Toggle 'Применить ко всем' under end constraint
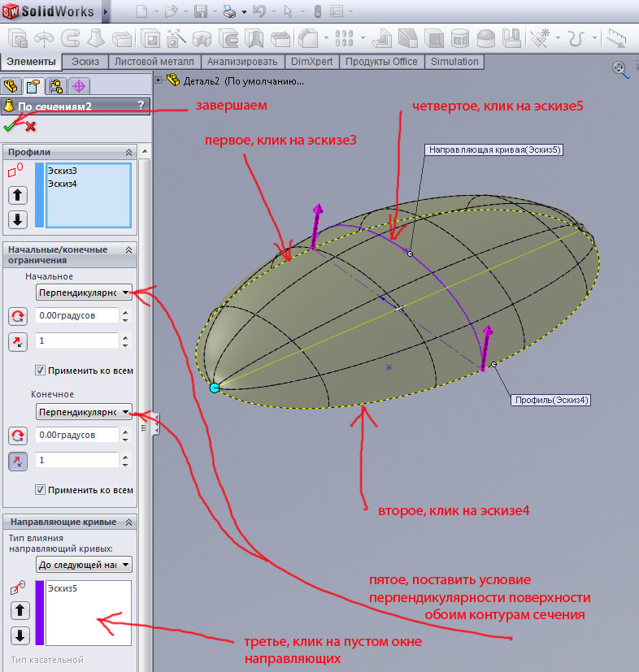This screenshot has height=672, width=639. (x=41, y=490)
